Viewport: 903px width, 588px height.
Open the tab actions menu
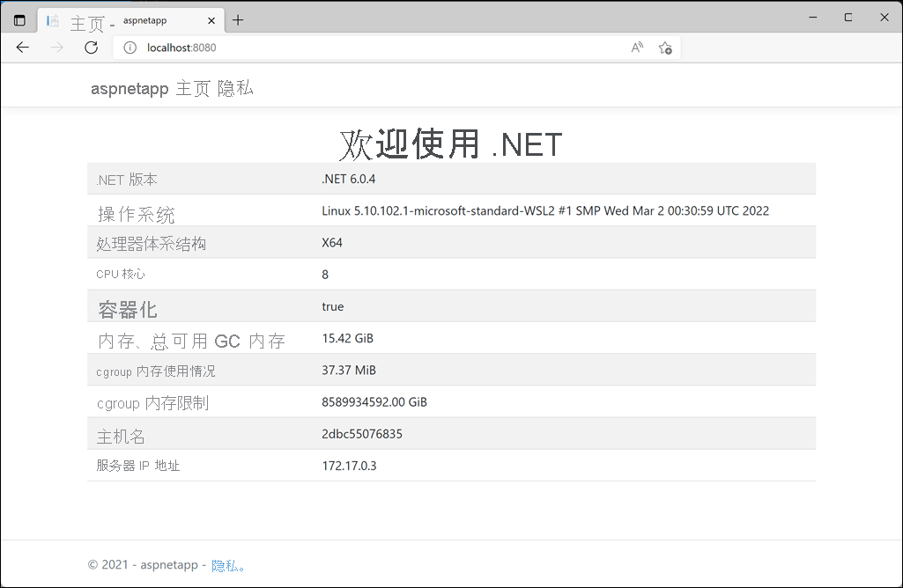coord(19,18)
